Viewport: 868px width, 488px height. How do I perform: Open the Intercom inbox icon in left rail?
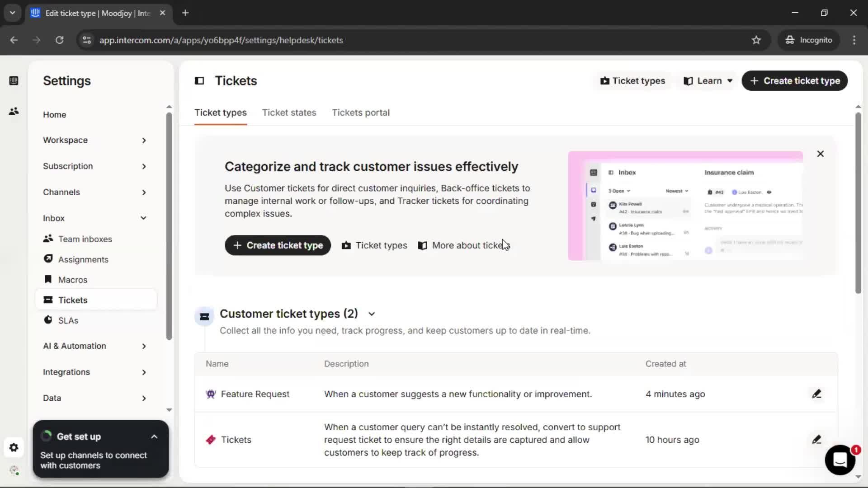(14, 80)
